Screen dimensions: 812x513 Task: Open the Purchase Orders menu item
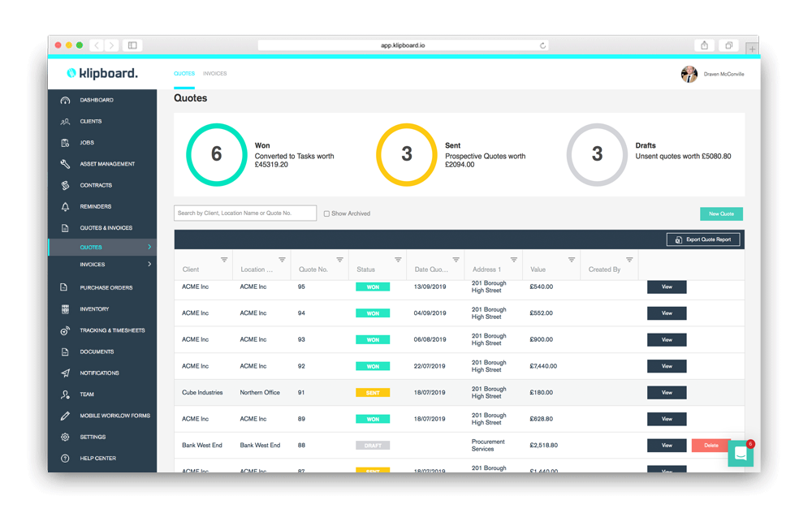pos(106,288)
